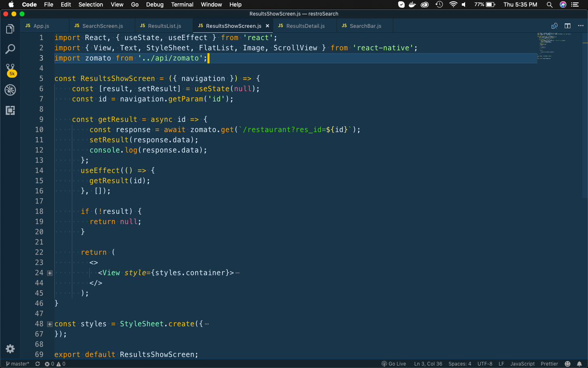Change file encoding UTF-8
The image size is (588, 368).
tap(485, 364)
